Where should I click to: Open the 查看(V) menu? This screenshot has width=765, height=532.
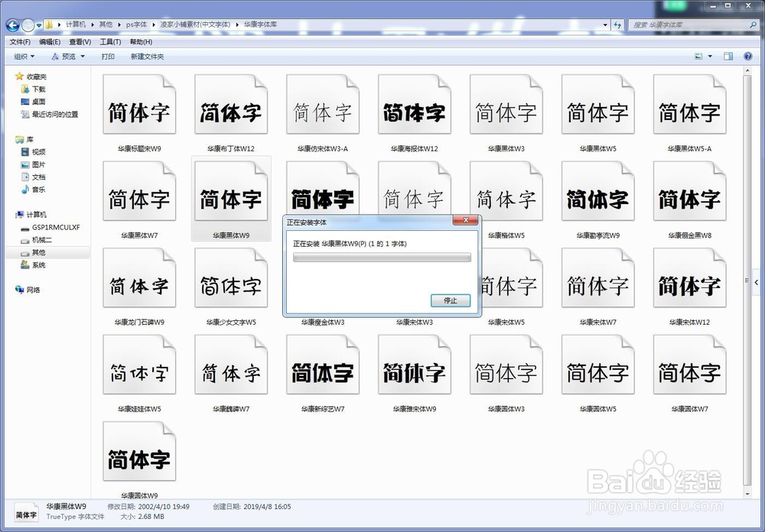[x=80, y=42]
